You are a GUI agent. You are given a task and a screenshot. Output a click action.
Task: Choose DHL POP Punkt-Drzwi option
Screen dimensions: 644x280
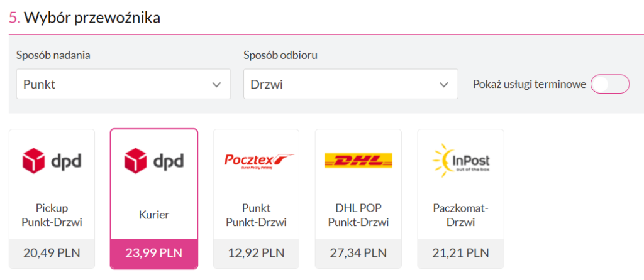pyautogui.click(x=358, y=215)
